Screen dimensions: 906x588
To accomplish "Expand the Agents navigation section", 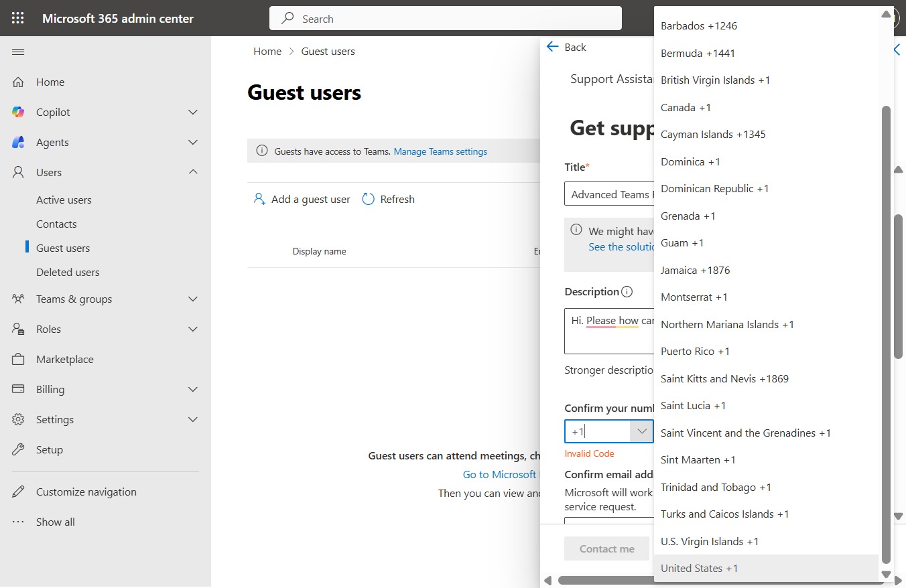I will tap(193, 142).
